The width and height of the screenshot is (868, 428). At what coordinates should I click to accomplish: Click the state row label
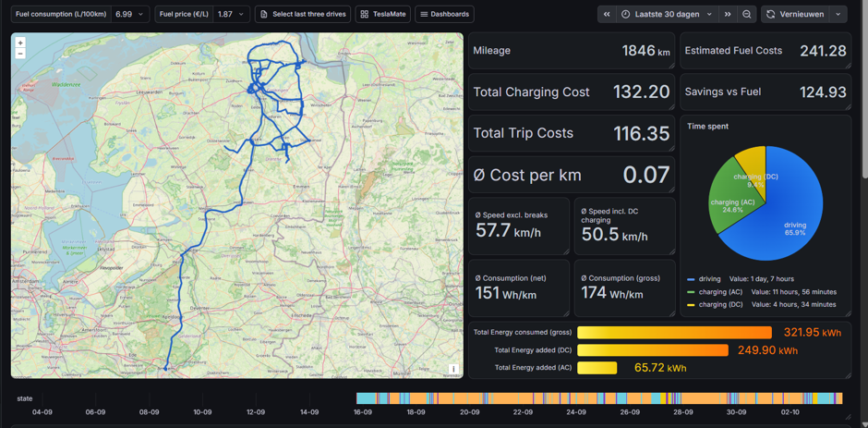coord(24,398)
